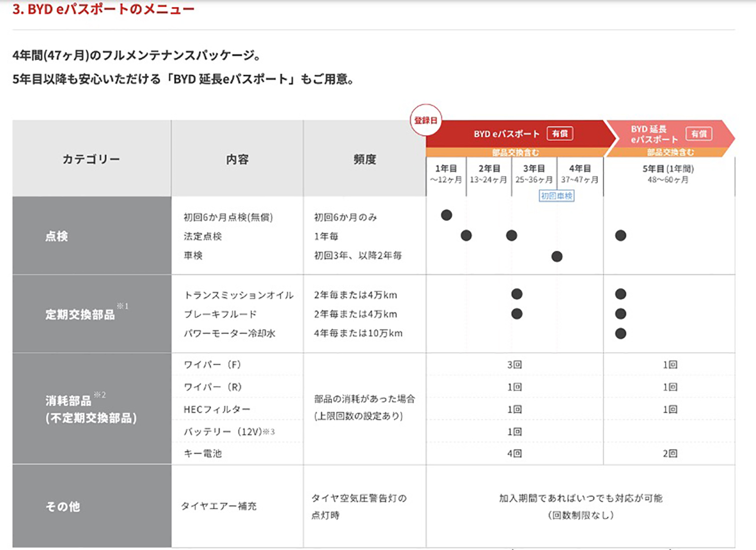Click the 有償 badge beside BYD 延長eパスポート
The width and height of the screenshot is (756, 550).
699,134
